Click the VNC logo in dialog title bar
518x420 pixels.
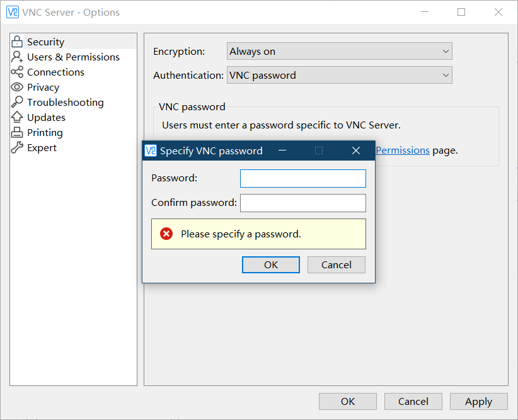(x=151, y=150)
